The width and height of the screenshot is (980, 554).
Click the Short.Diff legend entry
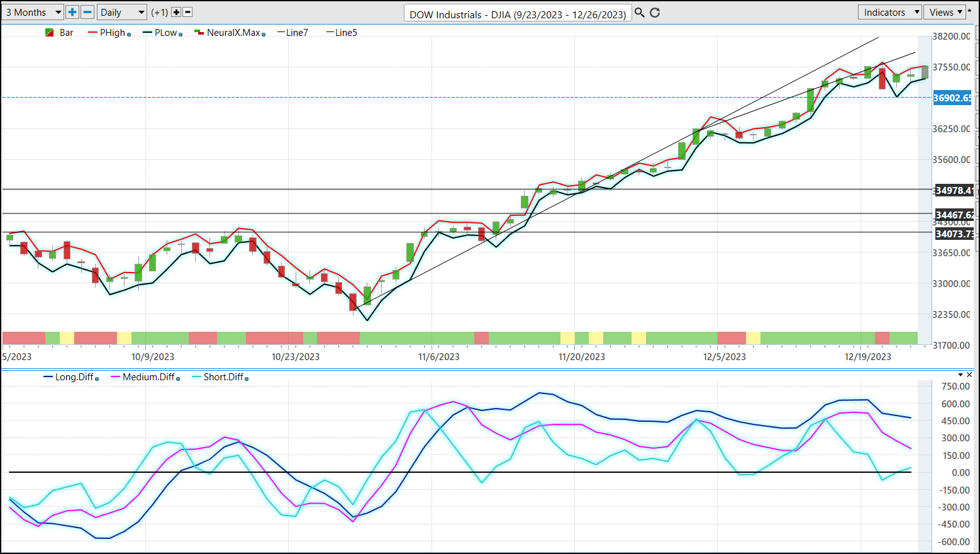[x=223, y=377]
